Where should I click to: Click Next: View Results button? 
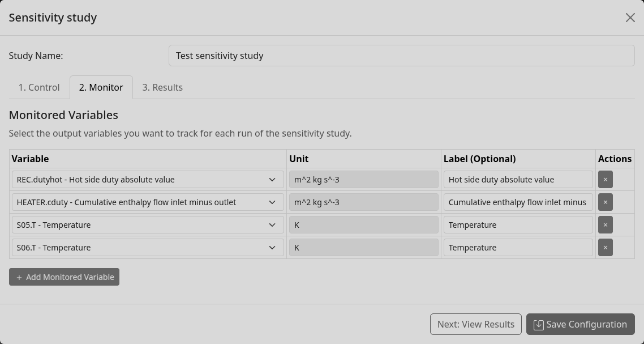pos(475,324)
